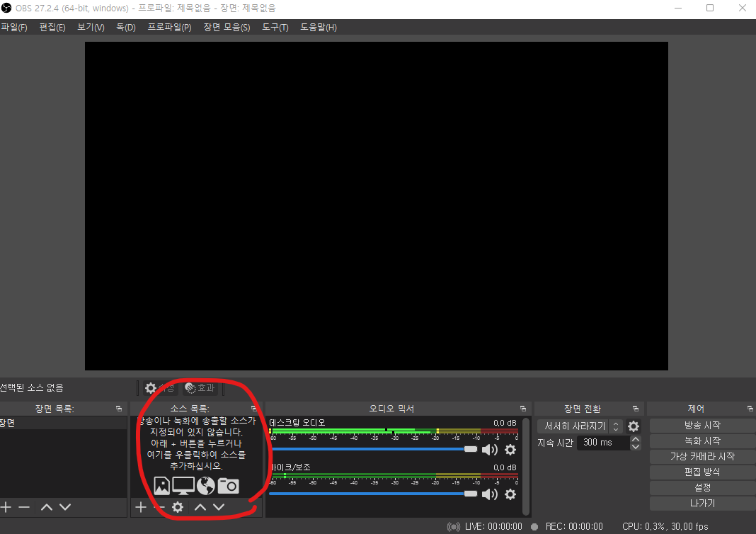Click 선택된 소스 없음 label

click(x=32, y=387)
